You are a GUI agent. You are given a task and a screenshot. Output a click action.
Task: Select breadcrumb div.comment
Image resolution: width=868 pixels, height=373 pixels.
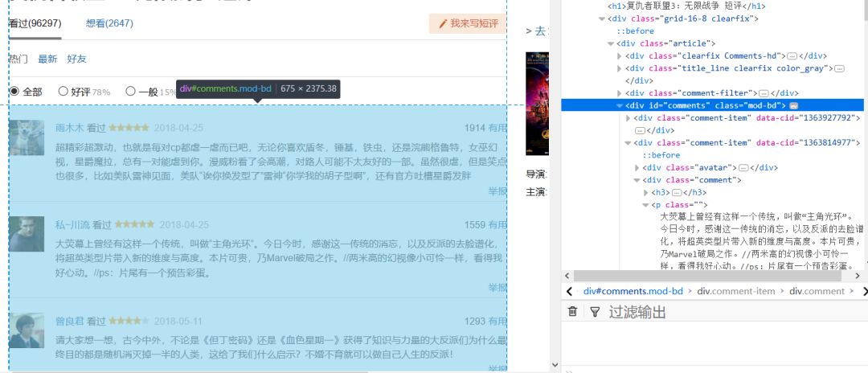tap(817, 291)
